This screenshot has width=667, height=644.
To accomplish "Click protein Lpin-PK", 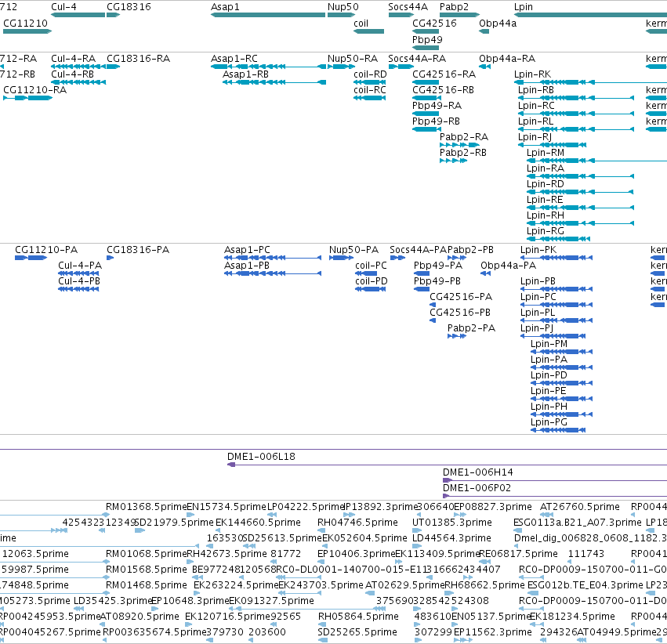I will coord(556,258).
